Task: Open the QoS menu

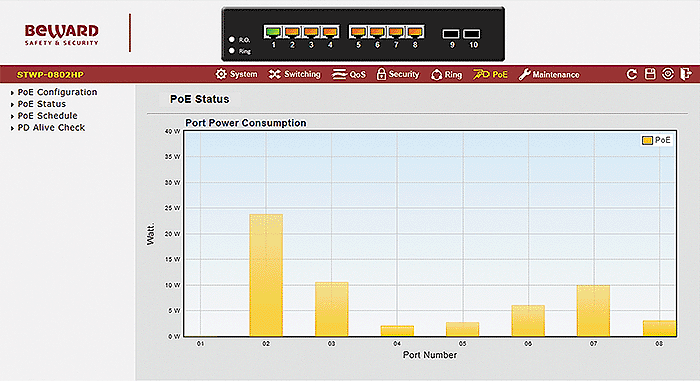Action: click(x=349, y=74)
